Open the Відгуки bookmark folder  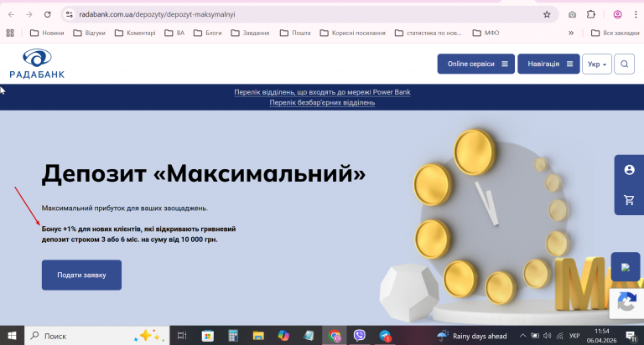point(89,33)
